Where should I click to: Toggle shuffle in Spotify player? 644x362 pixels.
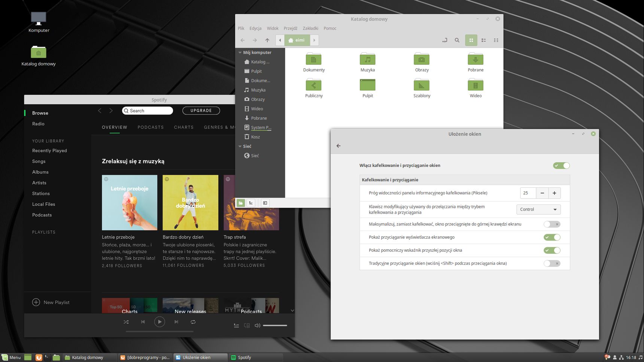[126, 322]
